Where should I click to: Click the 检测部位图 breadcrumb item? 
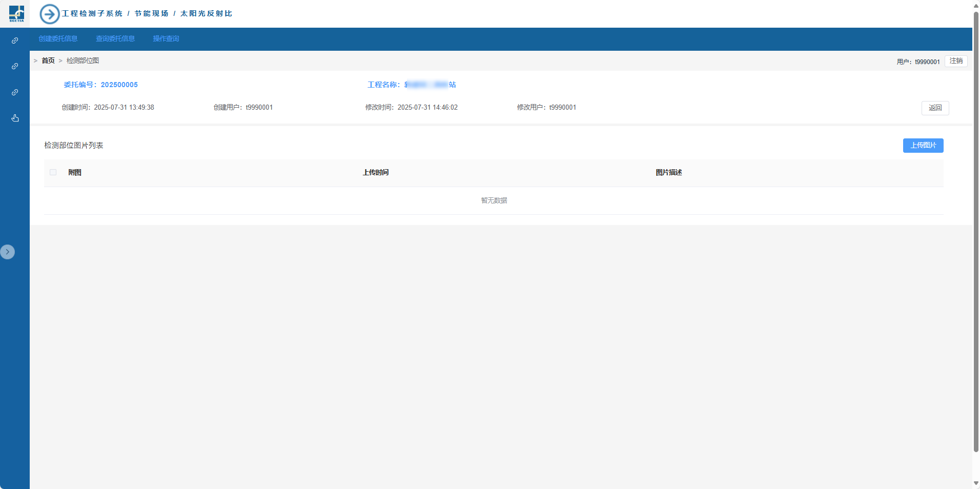(x=83, y=60)
